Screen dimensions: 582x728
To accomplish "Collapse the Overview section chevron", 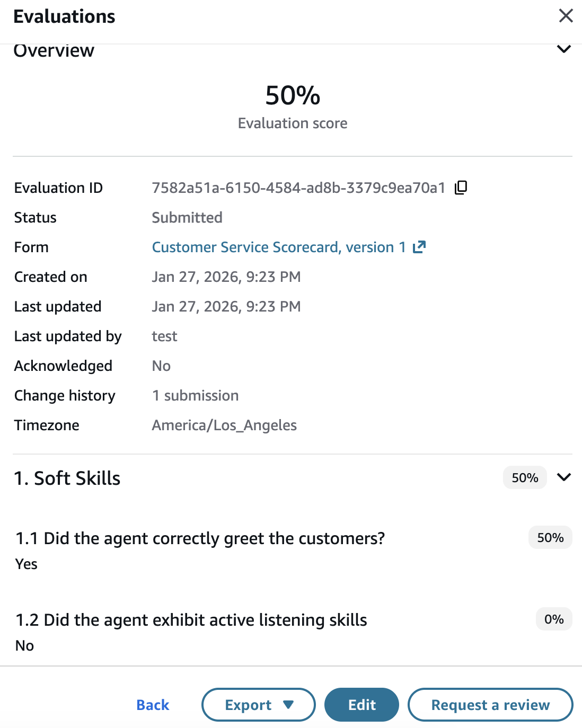I will tap(564, 49).
